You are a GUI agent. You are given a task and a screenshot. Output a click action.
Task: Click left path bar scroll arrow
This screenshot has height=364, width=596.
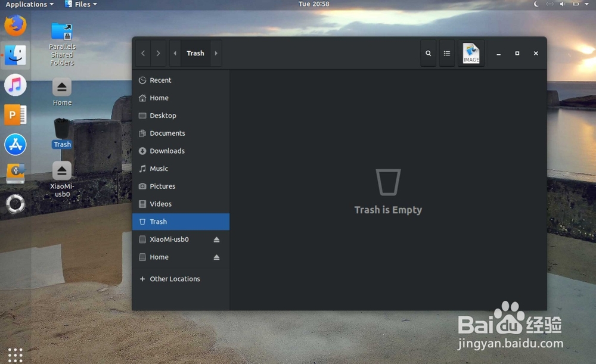[175, 53]
